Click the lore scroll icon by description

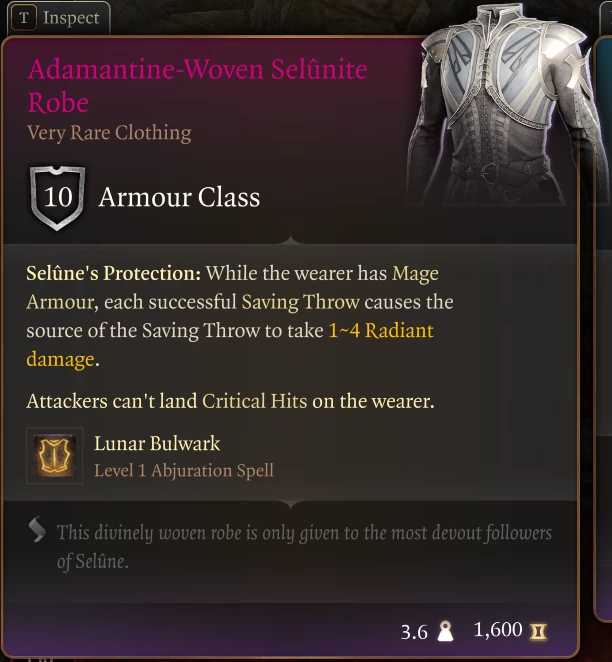coord(37,529)
